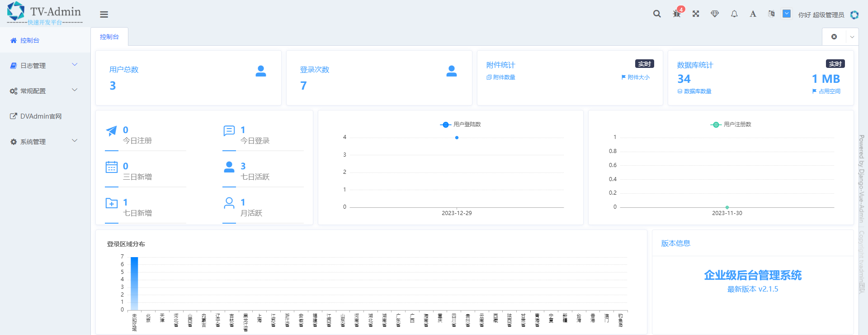Click the font size A icon
868x335 pixels.
(753, 14)
